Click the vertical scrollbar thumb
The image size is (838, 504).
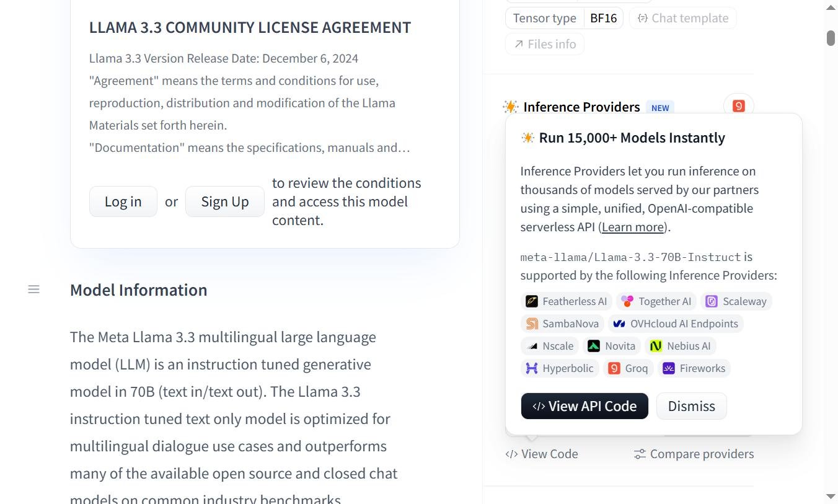[831, 37]
